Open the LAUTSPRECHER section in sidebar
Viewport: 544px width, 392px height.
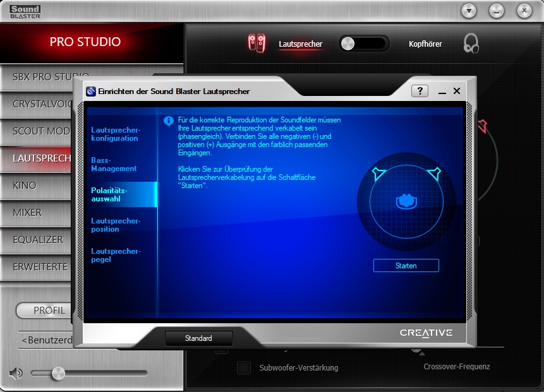(x=36, y=158)
